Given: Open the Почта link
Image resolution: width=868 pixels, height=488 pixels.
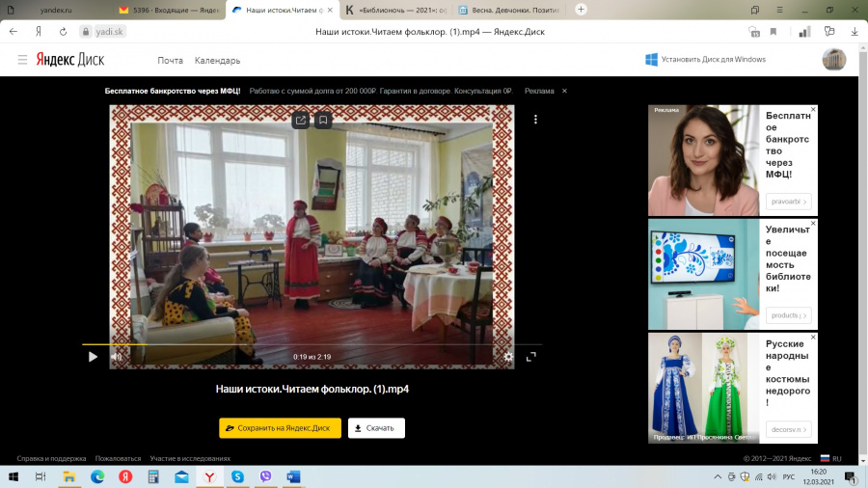Looking at the screenshot, I should pos(170,61).
